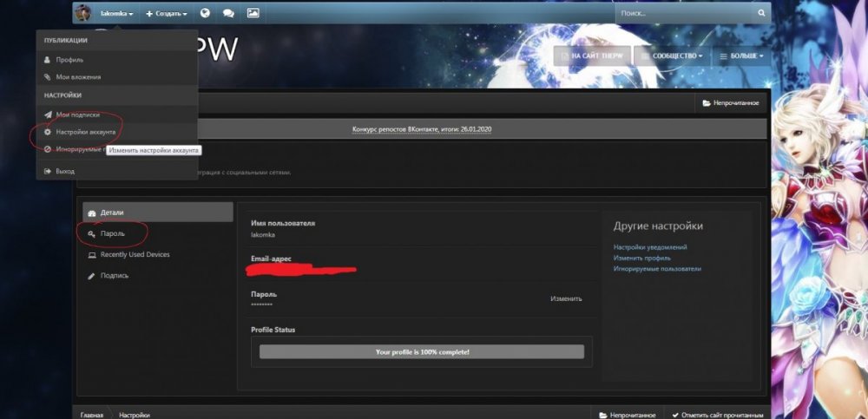
Task: Click the gallery image icon
Action: click(253, 13)
